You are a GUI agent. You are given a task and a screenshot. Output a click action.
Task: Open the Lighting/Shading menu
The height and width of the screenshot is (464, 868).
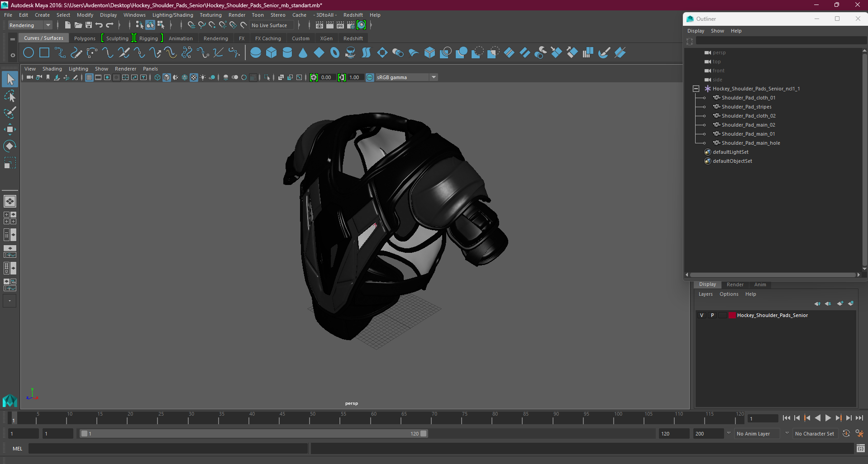[x=172, y=15]
